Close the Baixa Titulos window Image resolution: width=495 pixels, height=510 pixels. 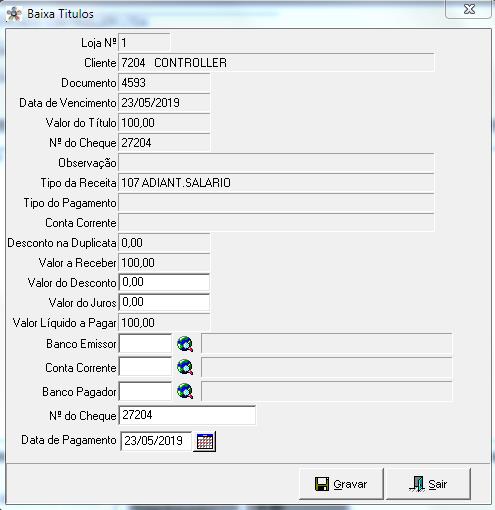(469, 9)
